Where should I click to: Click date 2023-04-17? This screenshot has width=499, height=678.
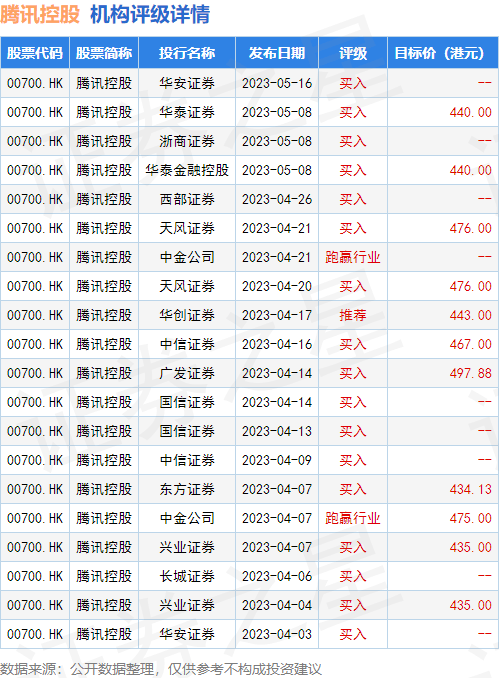click(x=277, y=315)
